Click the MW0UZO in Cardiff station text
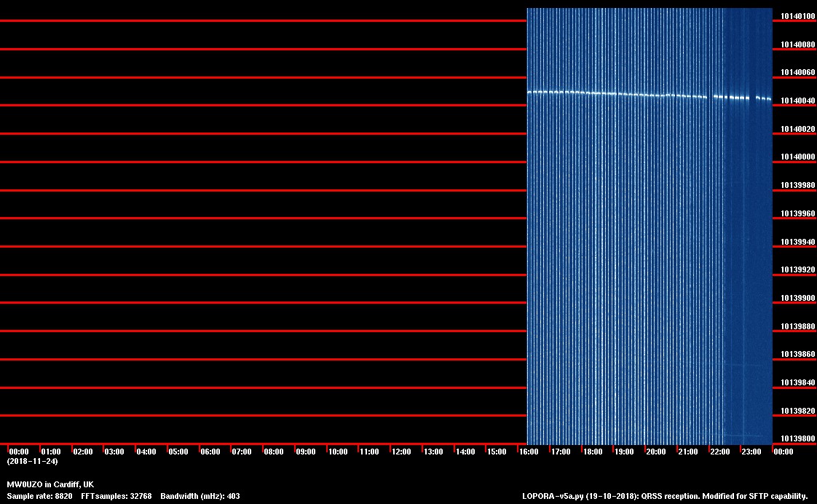Image resolution: width=817 pixels, height=504 pixels. point(50,484)
